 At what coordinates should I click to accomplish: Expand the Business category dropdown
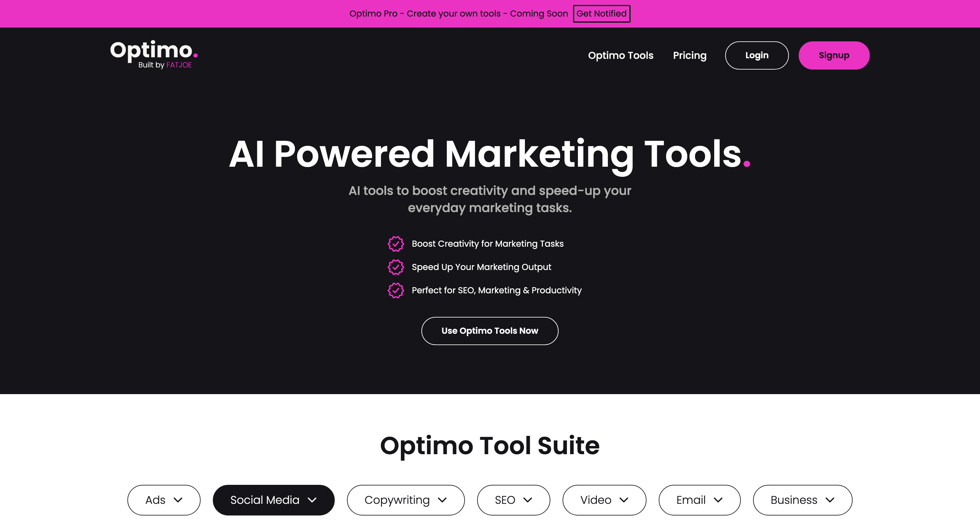tap(802, 500)
